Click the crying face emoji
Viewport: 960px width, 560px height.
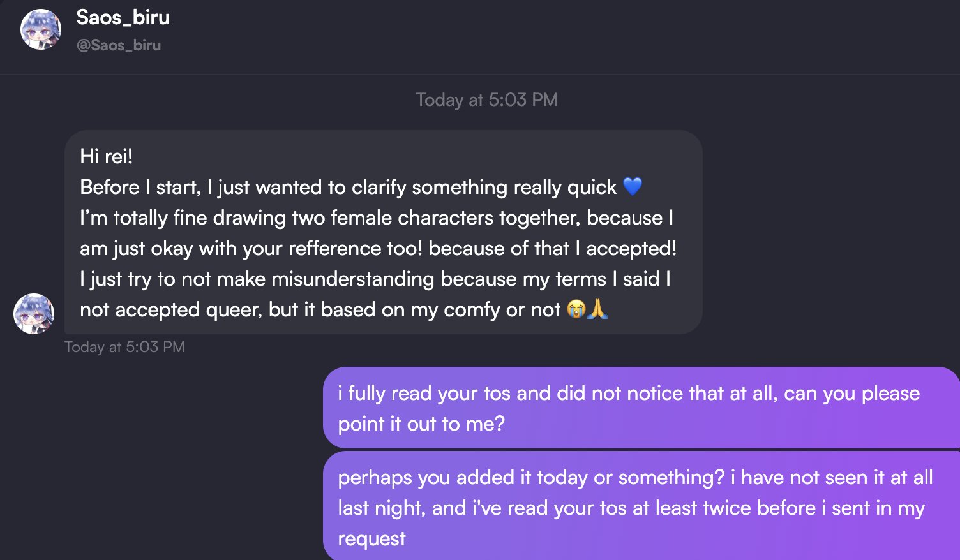coord(576,310)
